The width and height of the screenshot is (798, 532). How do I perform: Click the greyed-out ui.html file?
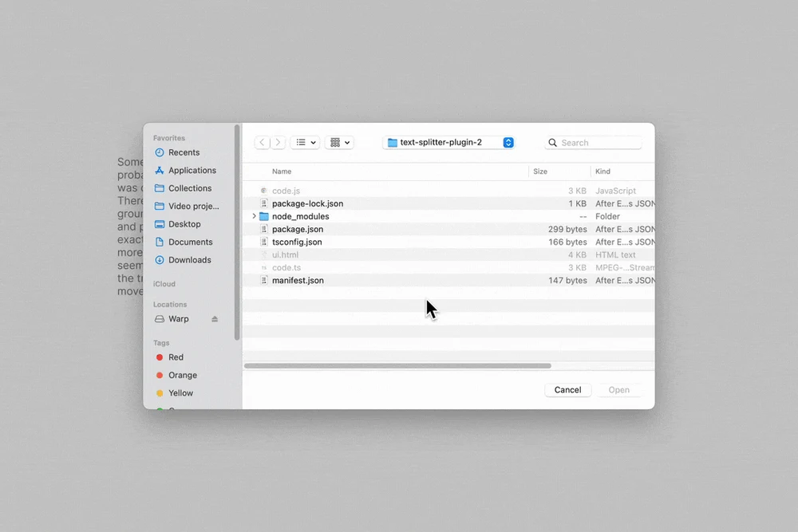coord(448,254)
